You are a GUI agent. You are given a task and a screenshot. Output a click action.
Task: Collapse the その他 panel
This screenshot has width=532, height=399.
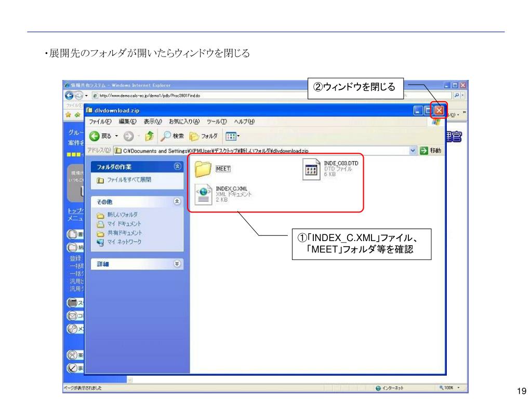pos(177,202)
